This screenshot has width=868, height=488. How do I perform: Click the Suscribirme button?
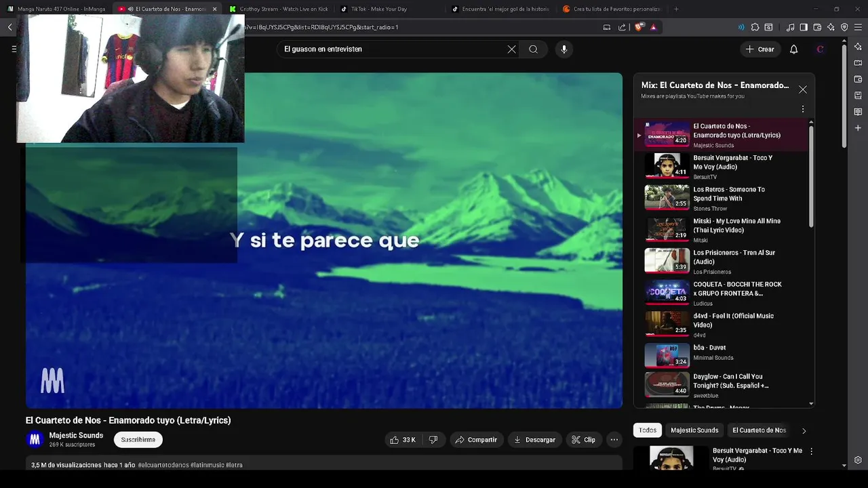(138, 440)
